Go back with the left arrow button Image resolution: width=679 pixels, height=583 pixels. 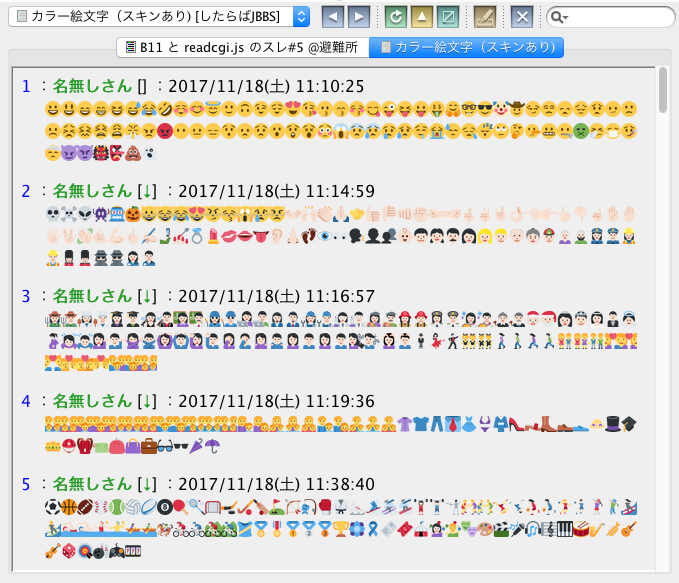333,17
